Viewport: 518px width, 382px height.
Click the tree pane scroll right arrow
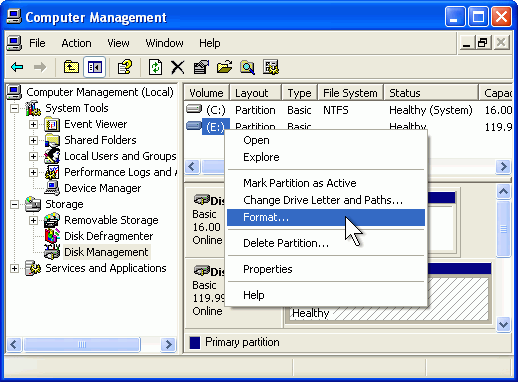[168, 344]
